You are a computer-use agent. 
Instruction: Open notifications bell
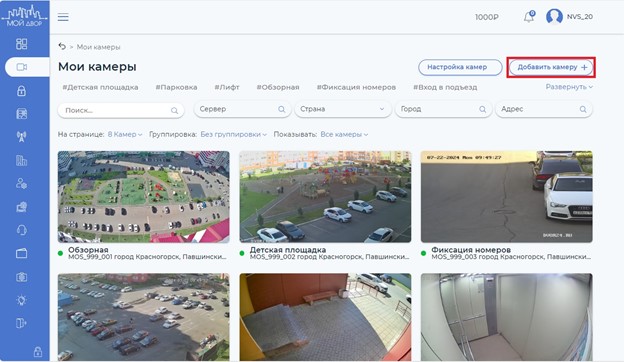pos(529,17)
